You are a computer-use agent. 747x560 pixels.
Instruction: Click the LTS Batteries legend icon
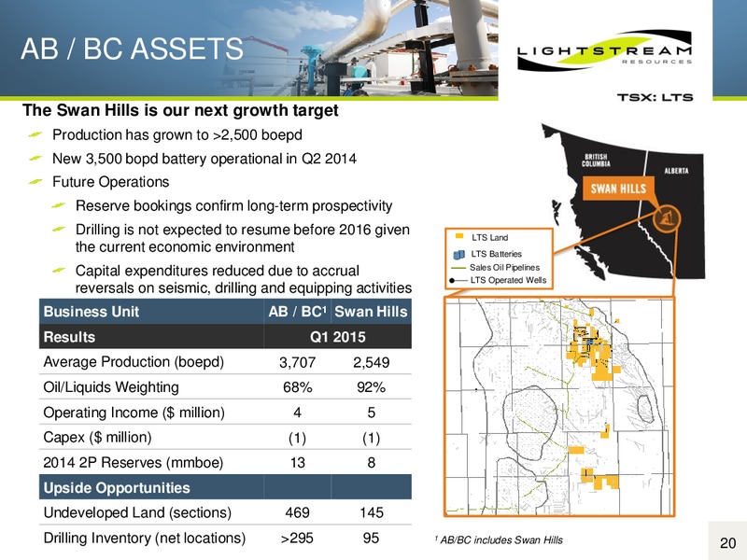(x=458, y=254)
